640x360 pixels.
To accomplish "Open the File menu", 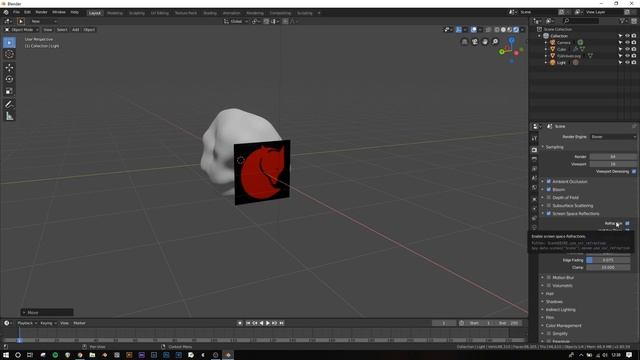I will pyautogui.click(x=16, y=13).
